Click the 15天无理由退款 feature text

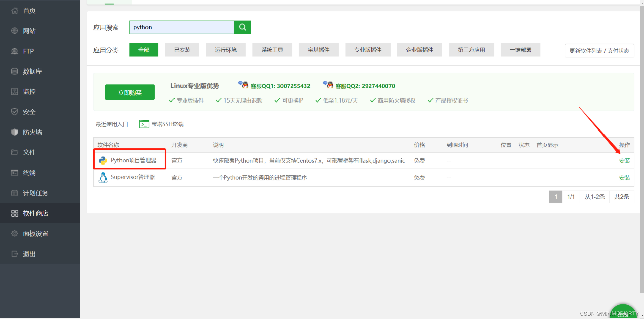(x=243, y=100)
